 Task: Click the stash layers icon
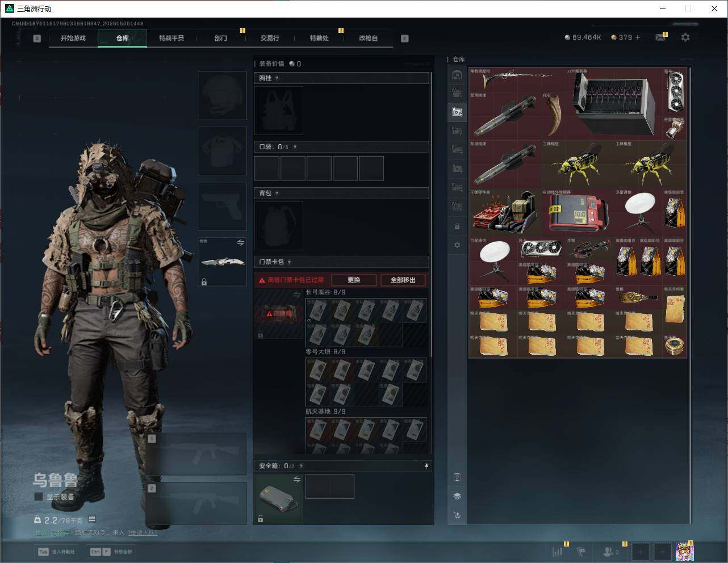coord(457,496)
